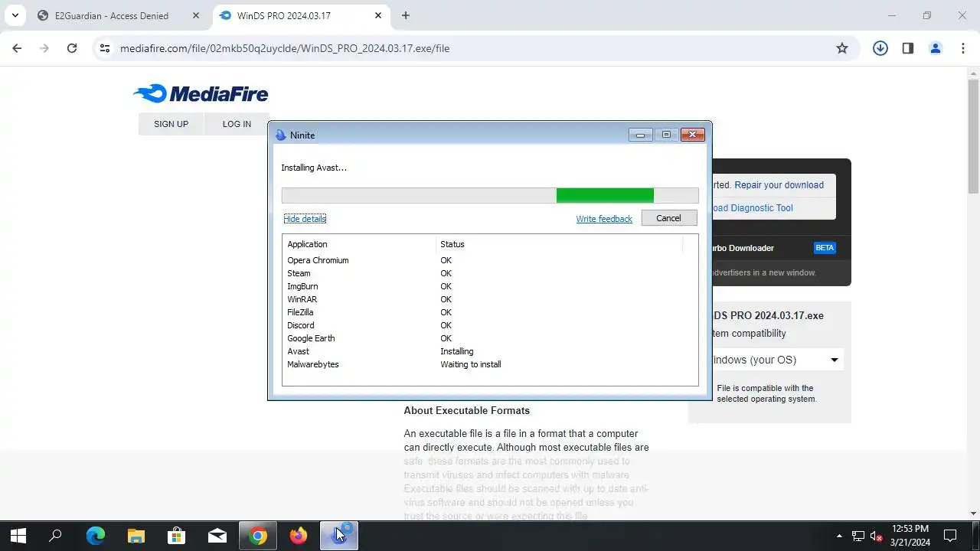Open the taskbar clock and date
980x551 pixels.
point(910,536)
